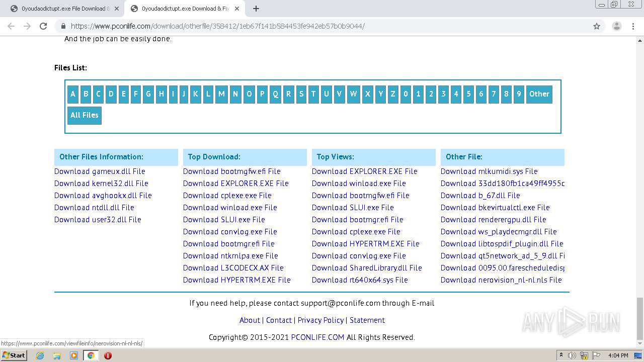Open Top Download L3CODECX.AX link

(x=233, y=268)
